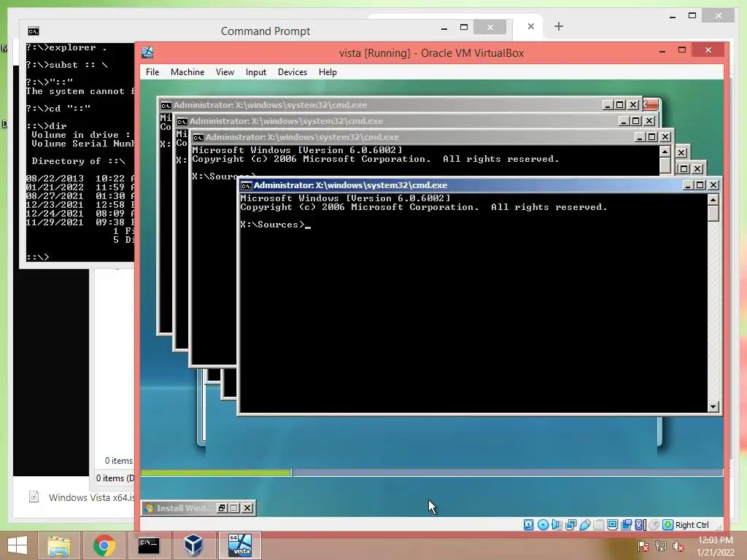
Task: Click the muted volume tray icon
Action: click(678, 546)
